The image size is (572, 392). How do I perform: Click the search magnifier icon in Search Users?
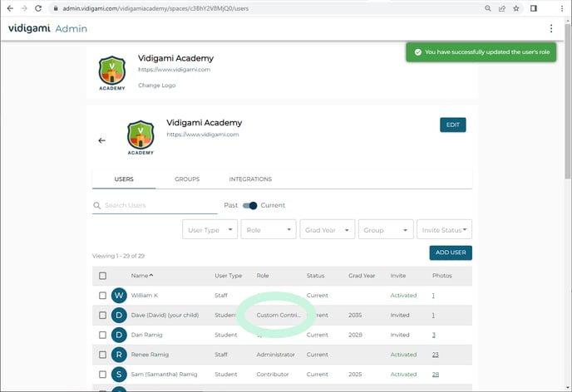coord(96,205)
